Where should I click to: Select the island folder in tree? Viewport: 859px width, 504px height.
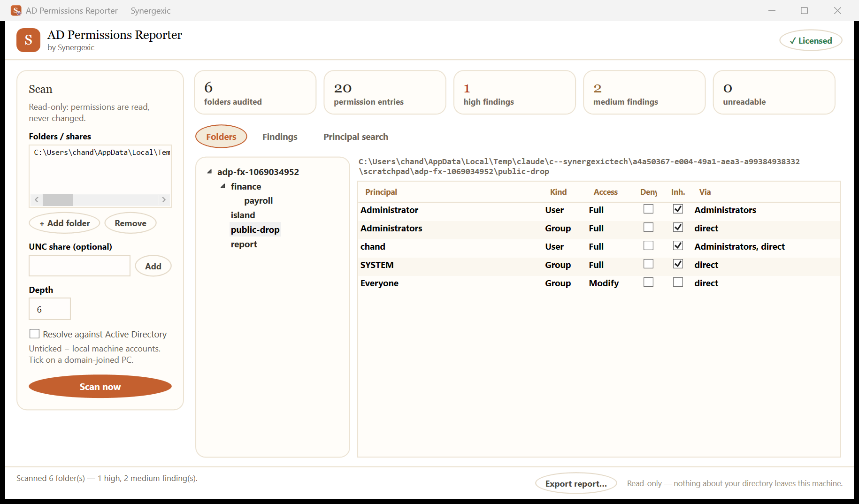243,215
